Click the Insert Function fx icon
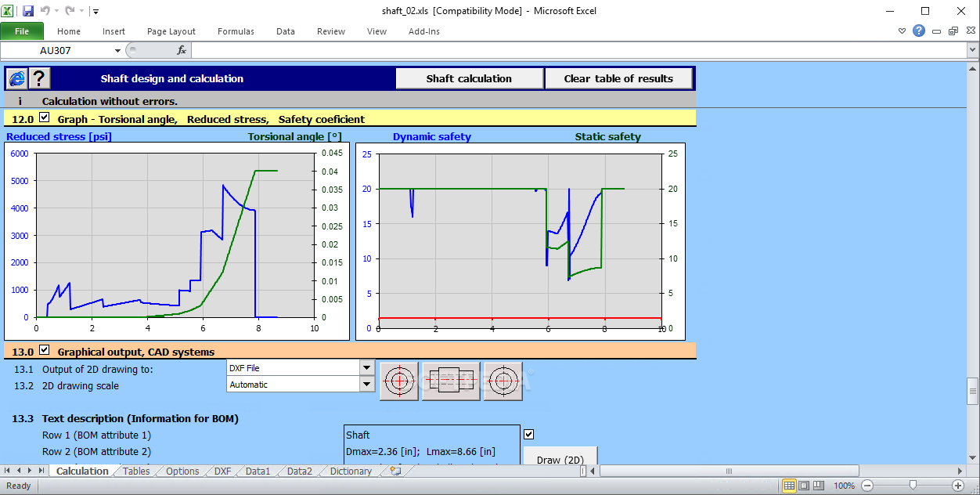The height and width of the screenshot is (495, 980). click(x=182, y=50)
